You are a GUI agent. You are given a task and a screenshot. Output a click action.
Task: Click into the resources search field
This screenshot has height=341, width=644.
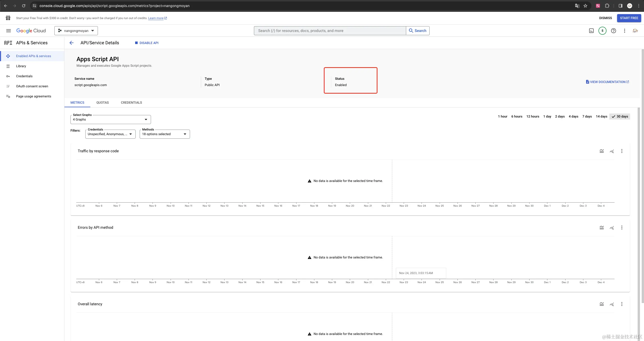[330, 31]
